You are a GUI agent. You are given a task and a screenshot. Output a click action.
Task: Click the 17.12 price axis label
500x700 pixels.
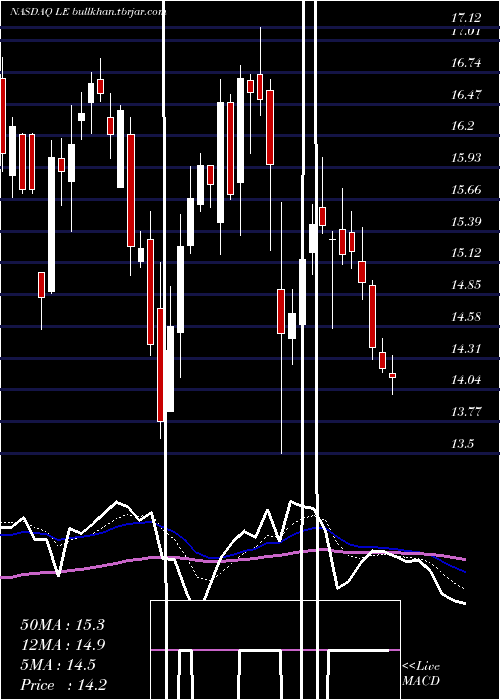[466, 18]
